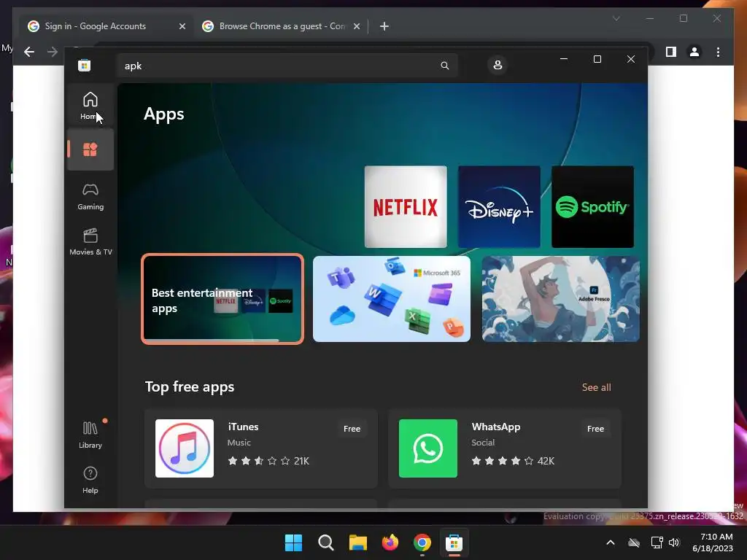This screenshot has height=560, width=747.
Task: Launch Firefox from taskbar
Action: [390, 542]
